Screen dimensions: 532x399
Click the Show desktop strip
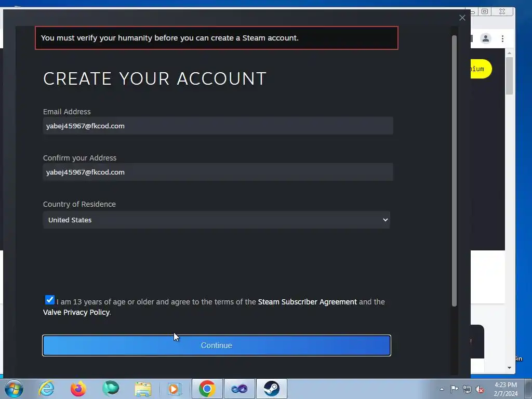click(x=528, y=389)
